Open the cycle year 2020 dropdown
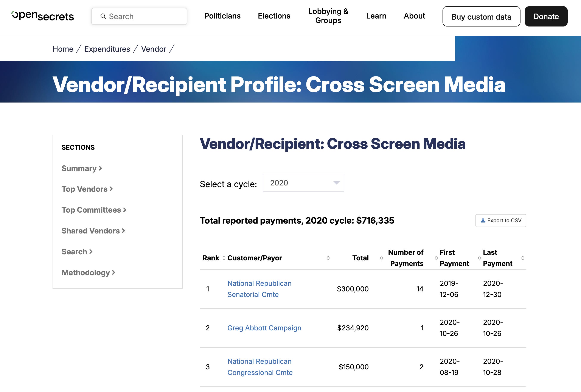This screenshot has width=581, height=392. [x=303, y=183]
